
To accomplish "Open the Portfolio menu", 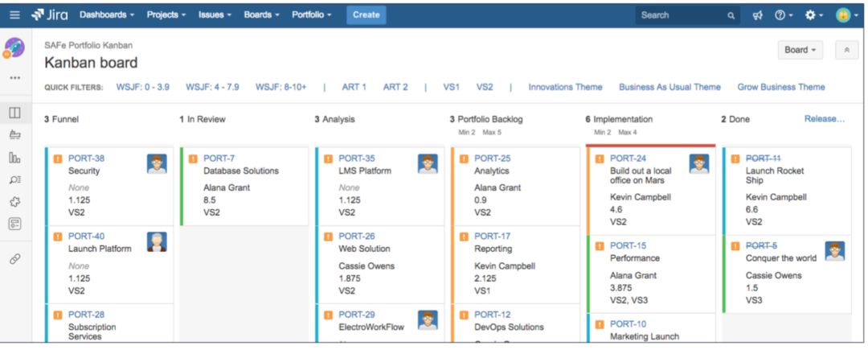I will (x=312, y=14).
